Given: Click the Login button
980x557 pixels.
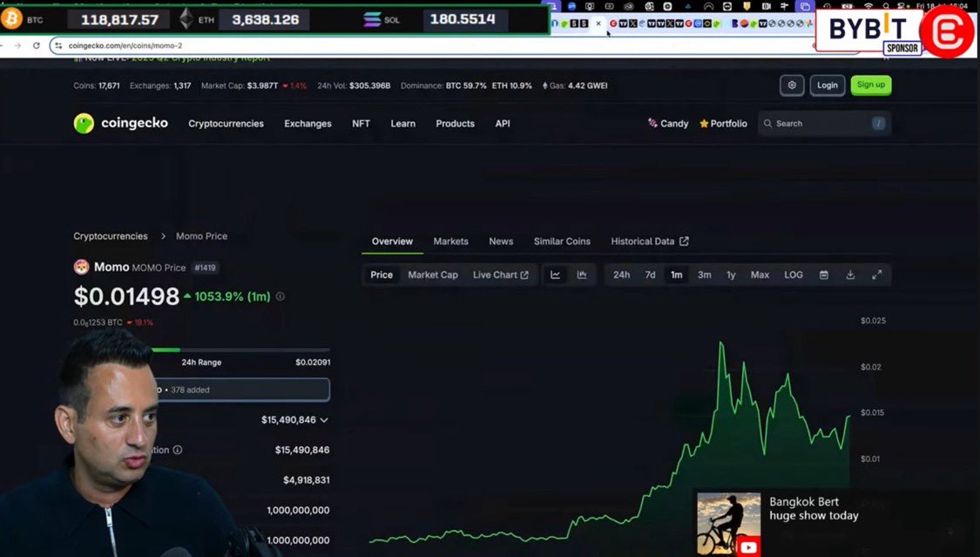Looking at the screenshot, I should pos(827,85).
